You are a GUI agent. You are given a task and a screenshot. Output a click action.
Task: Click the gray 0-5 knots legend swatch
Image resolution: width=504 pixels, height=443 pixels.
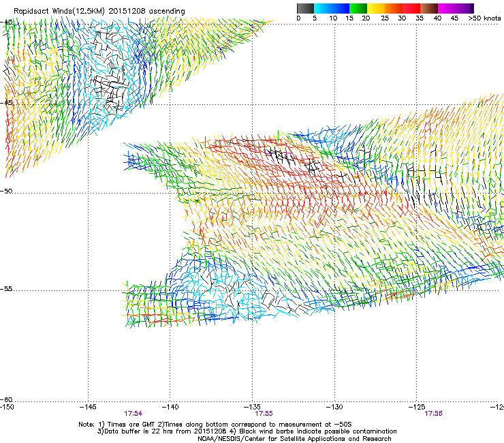click(x=305, y=8)
